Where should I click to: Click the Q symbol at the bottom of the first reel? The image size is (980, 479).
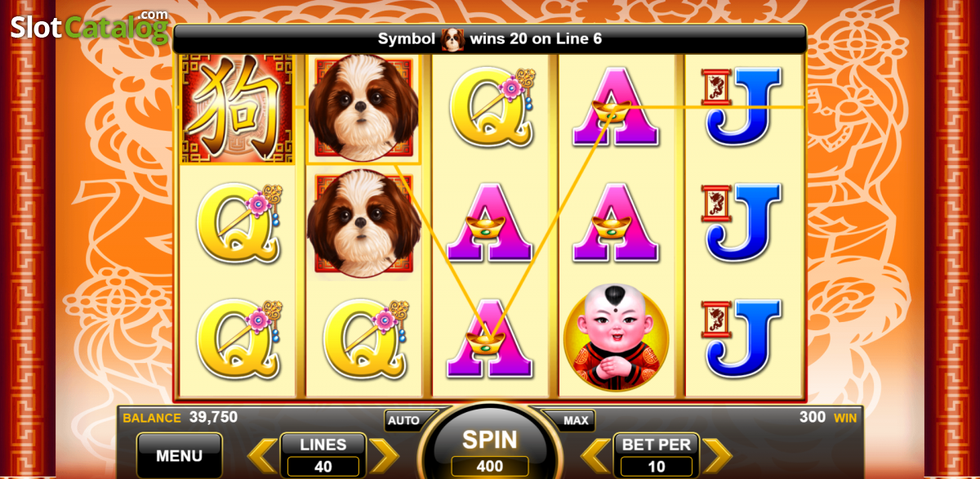[x=238, y=338]
